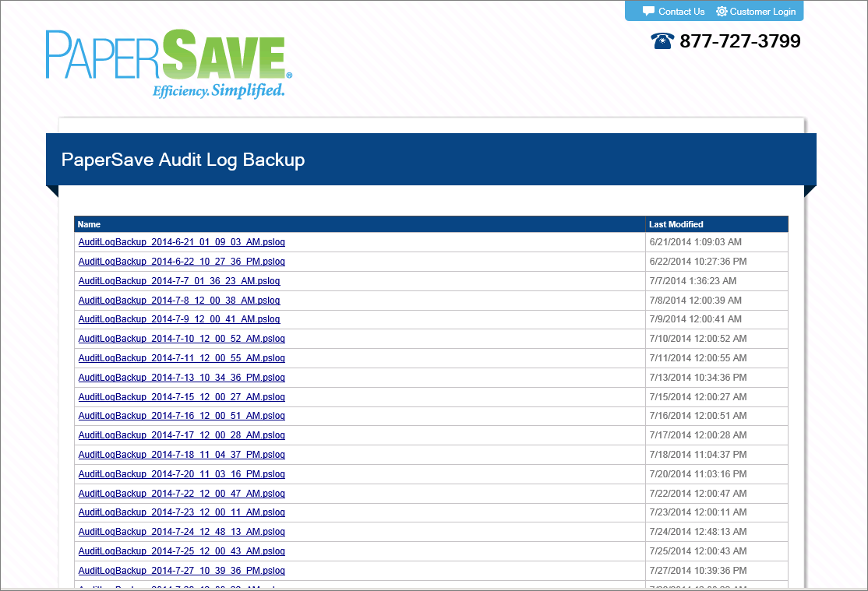This screenshot has height=591, width=868.
Task: Click the gear icon beside Customer Login
Action: coord(722,12)
